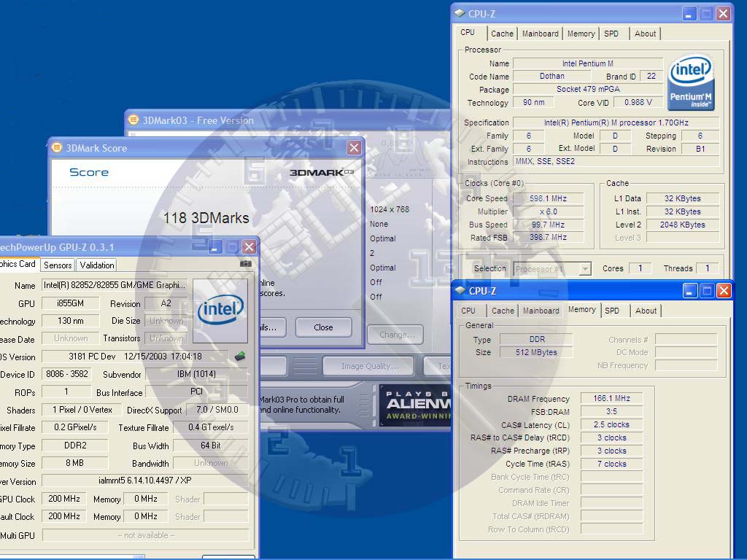The image size is (747, 560).
Task: Click the Instructions MMX, SSE, SSE2 field
Action: point(616,161)
